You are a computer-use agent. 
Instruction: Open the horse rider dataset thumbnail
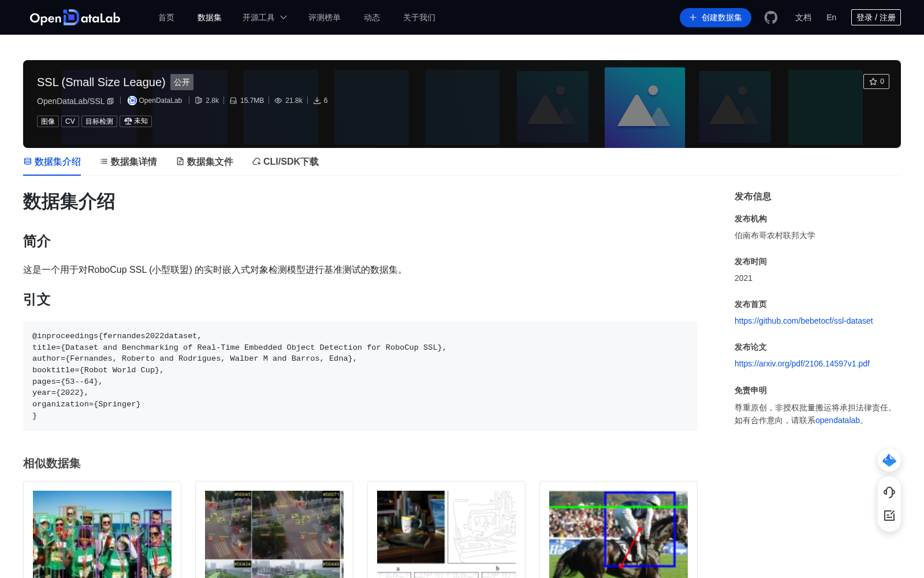click(619, 534)
